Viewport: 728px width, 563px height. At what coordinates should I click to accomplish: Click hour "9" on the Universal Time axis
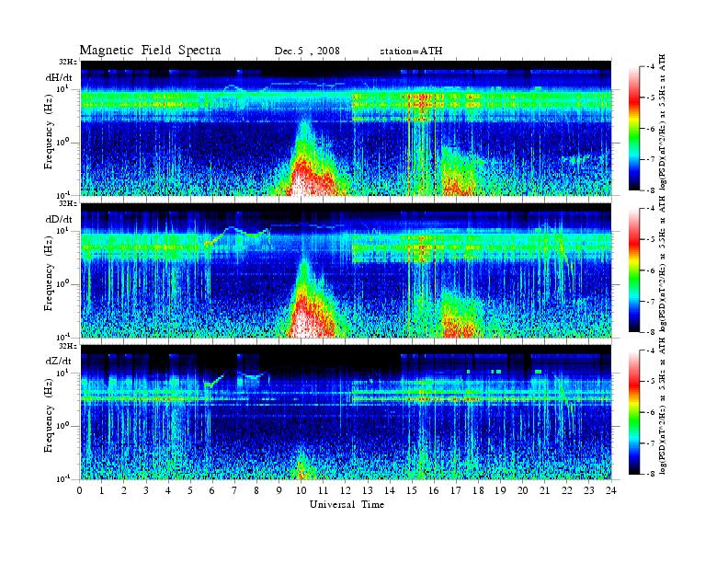[279, 490]
